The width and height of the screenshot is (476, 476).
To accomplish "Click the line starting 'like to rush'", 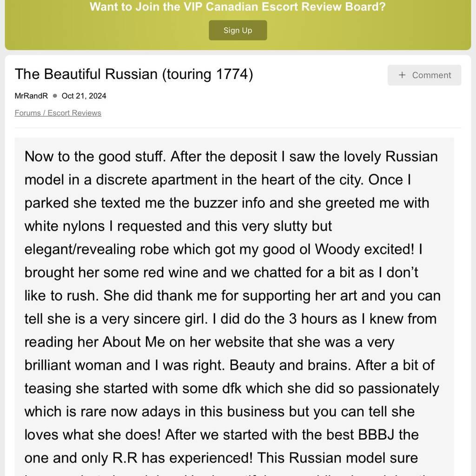I will pos(232,296).
